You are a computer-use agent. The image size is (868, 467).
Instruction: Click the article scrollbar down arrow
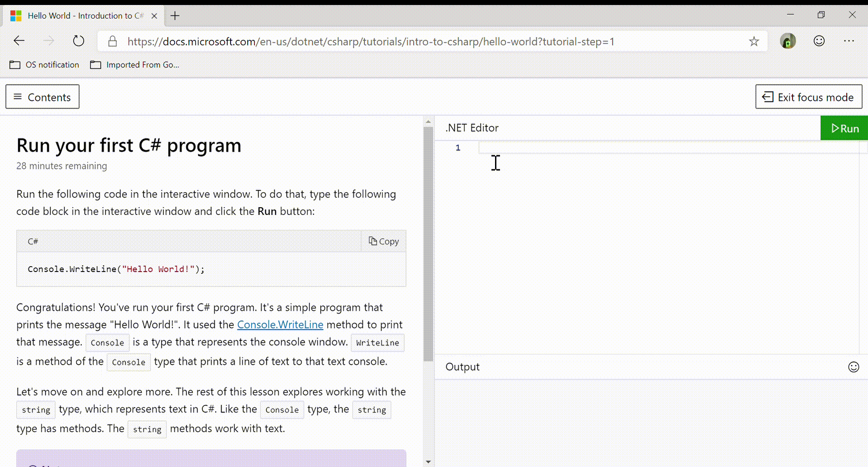click(428, 462)
